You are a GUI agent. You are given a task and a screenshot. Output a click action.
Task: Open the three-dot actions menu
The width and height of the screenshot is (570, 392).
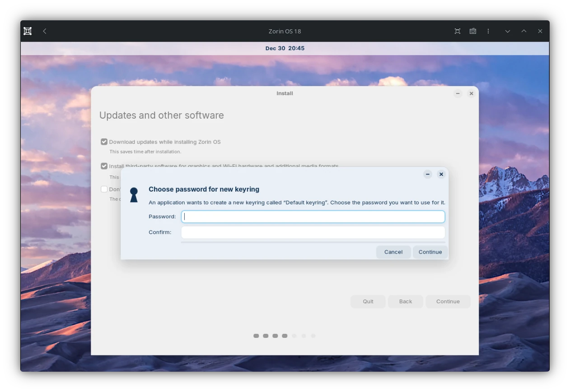click(x=488, y=31)
